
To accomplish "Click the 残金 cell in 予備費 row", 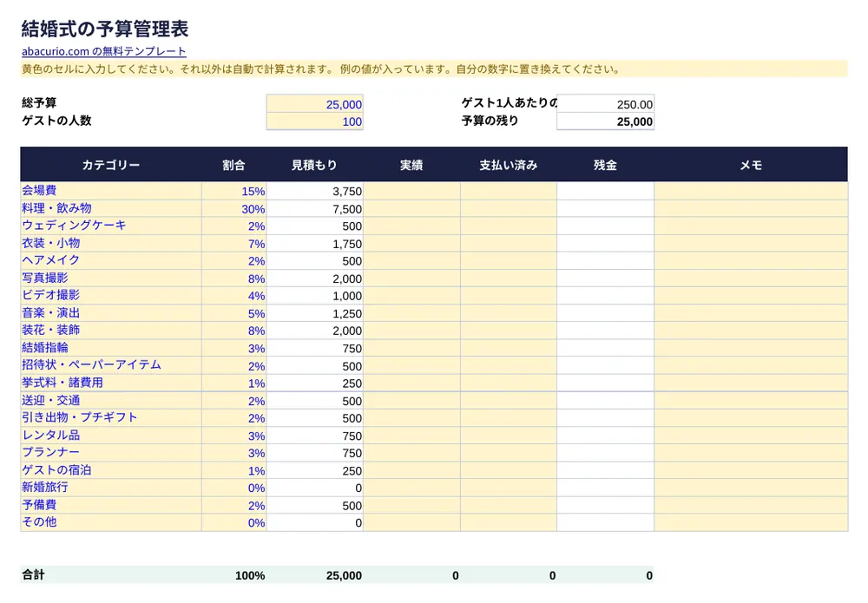I will [x=605, y=505].
